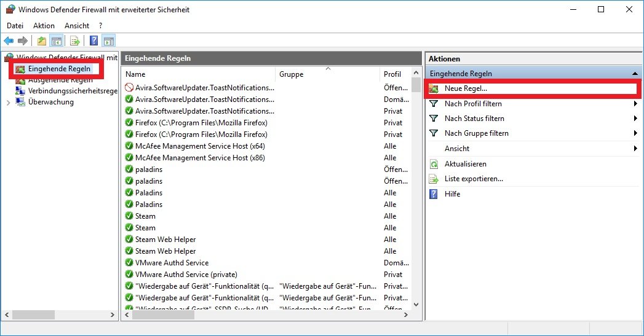Open the Aktion menu
Image resolution: width=644 pixels, height=336 pixels.
[x=44, y=26]
